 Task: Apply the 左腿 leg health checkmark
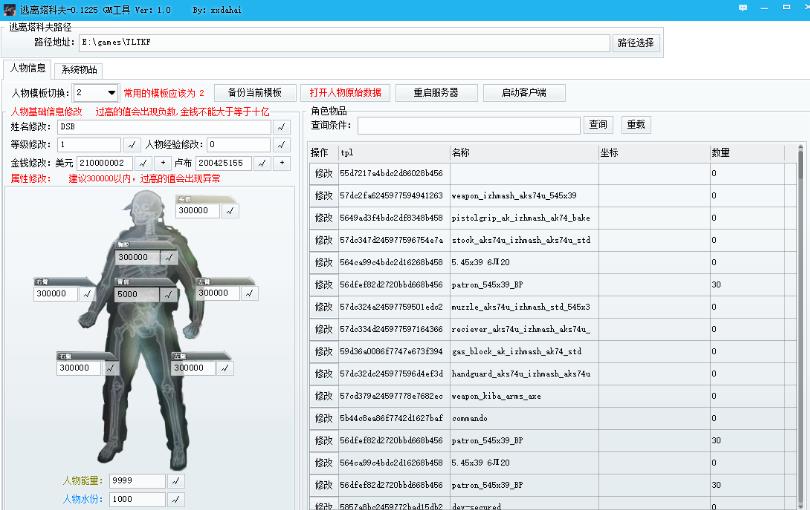[224, 368]
